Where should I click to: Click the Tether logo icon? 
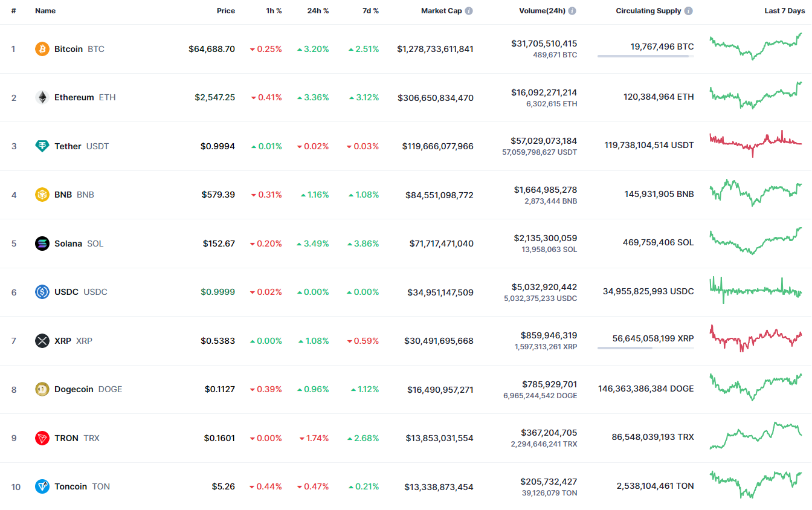click(42, 146)
